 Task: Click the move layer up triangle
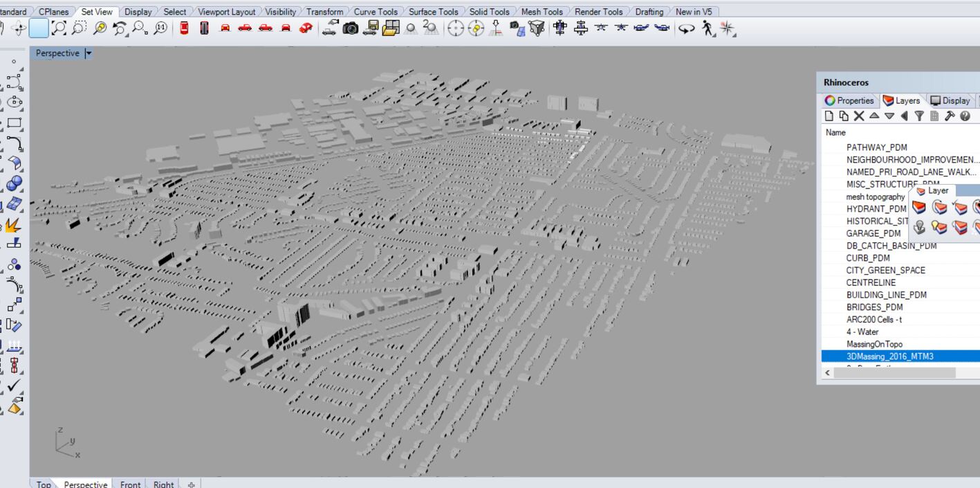coord(875,116)
